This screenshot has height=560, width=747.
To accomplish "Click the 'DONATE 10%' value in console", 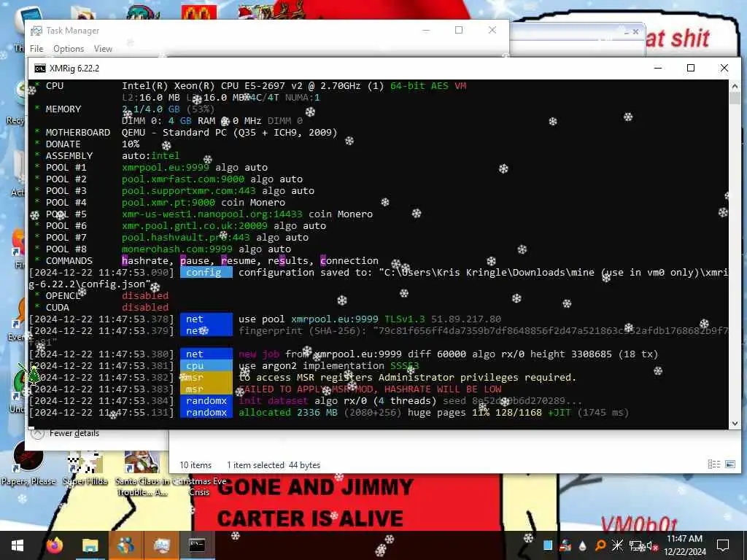I will click(x=131, y=144).
